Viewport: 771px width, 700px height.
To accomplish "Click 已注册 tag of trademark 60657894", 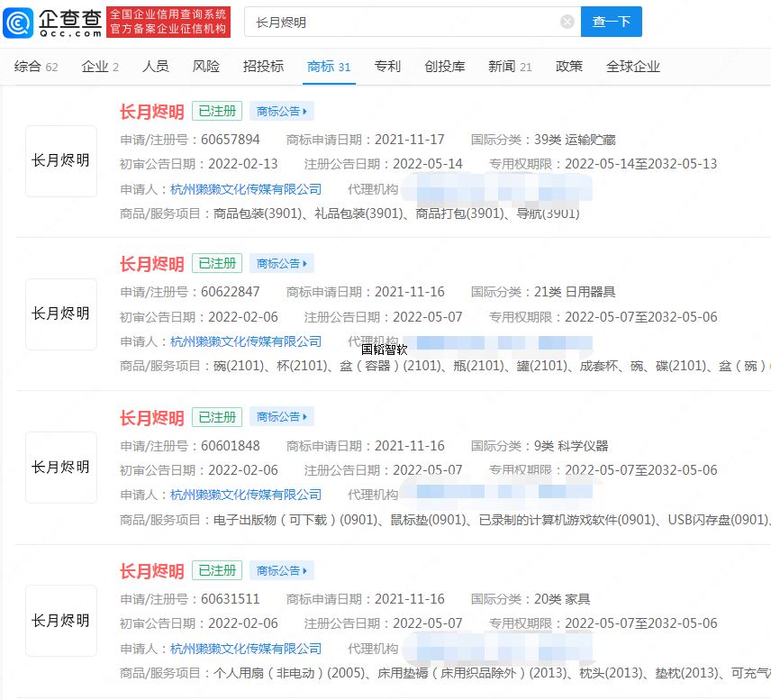I will [x=217, y=111].
